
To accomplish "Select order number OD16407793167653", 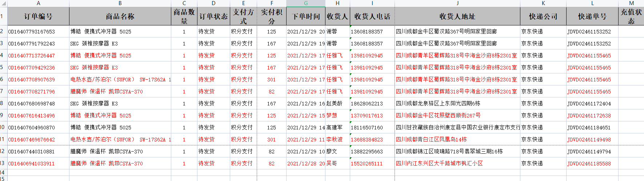I will (x=32, y=32).
